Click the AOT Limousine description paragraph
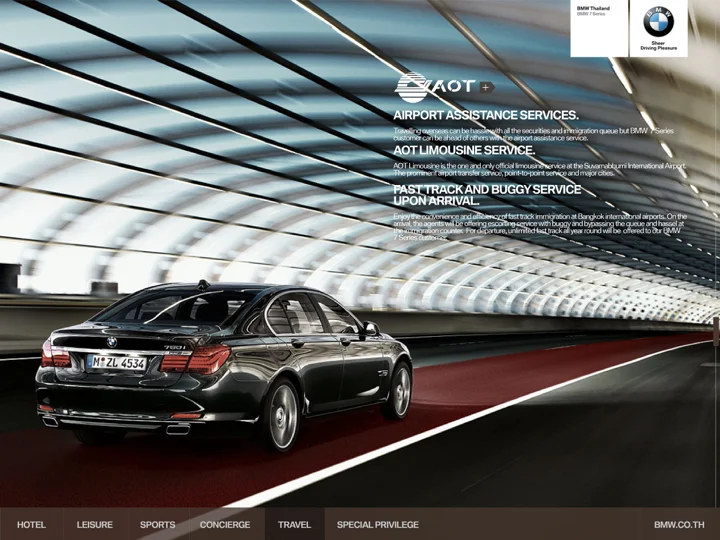Screen dimensions: 720x540 tap(540, 169)
